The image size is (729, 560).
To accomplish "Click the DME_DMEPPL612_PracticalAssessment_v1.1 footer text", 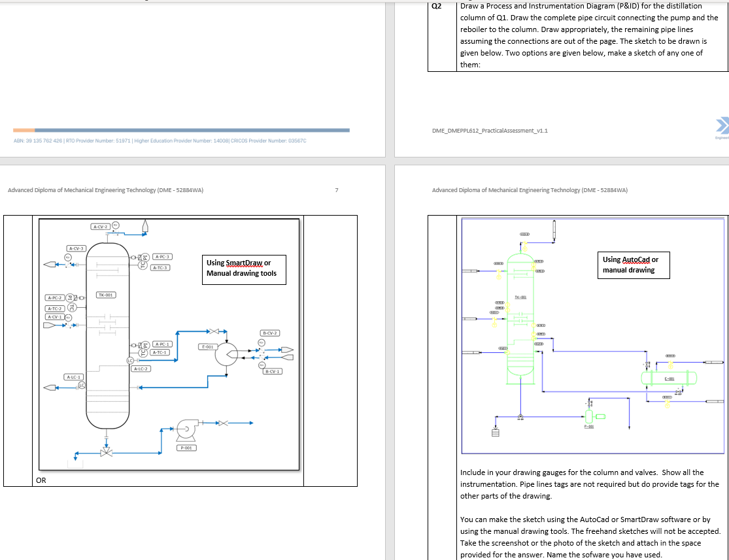I will (489, 131).
